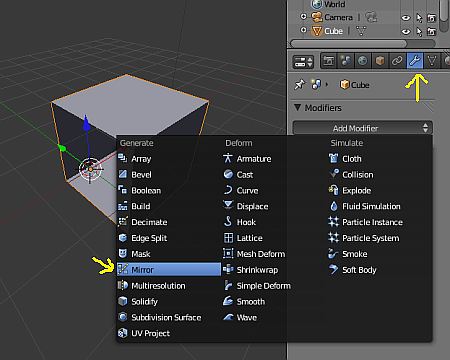The width and height of the screenshot is (450, 360).
Task: Toggle Camera selectability arrow icon
Action: [419, 18]
